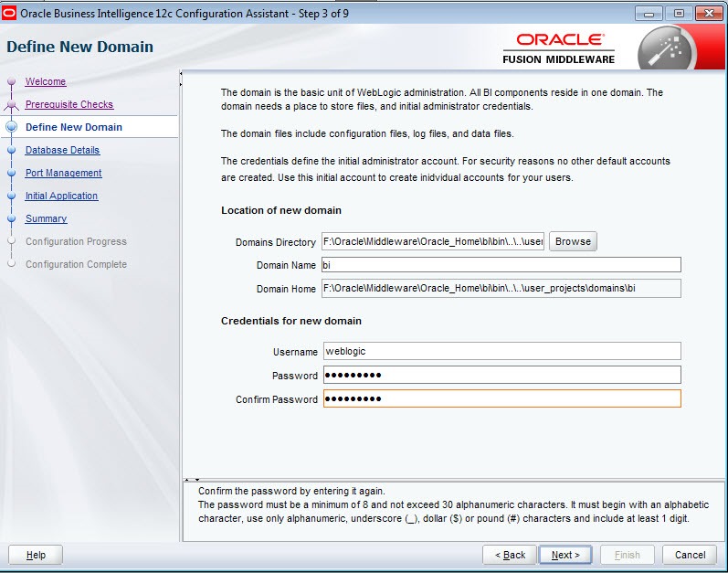Click the Username field containing weblogic
Screen dimensions: 728x573
pyautogui.click(x=501, y=351)
